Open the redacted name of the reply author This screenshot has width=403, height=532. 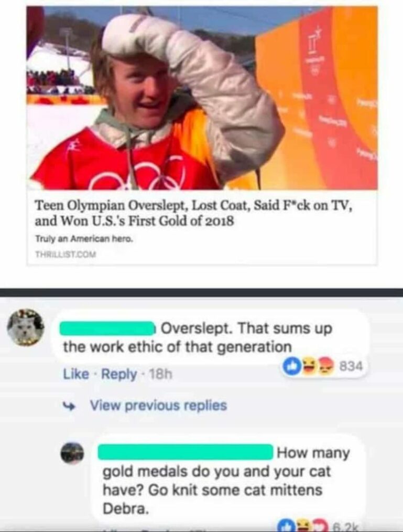point(186,453)
